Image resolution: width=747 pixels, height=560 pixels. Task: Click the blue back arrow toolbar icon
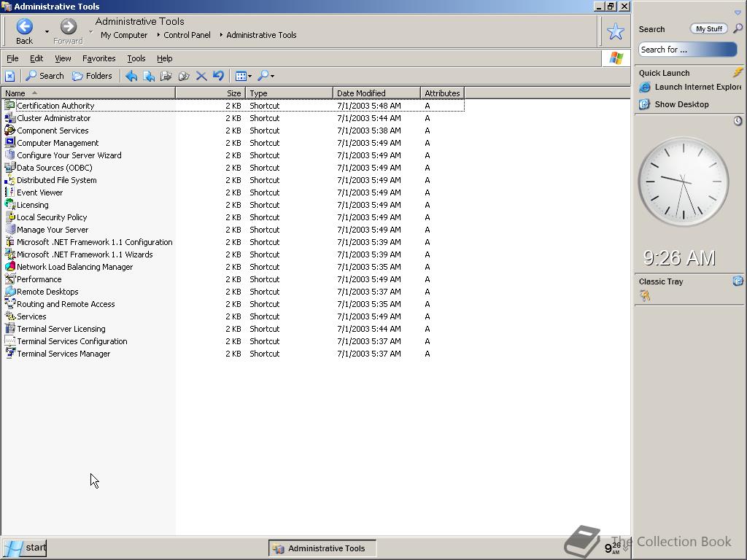(x=131, y=76)
